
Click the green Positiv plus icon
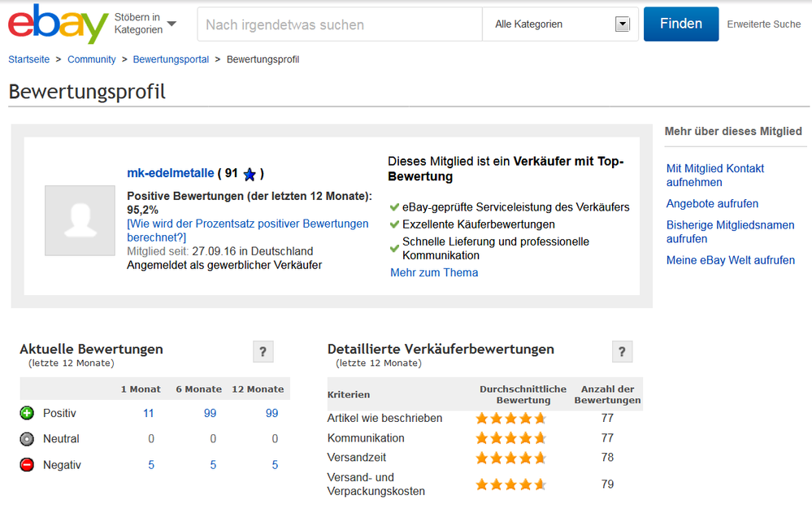pos(27,413)
